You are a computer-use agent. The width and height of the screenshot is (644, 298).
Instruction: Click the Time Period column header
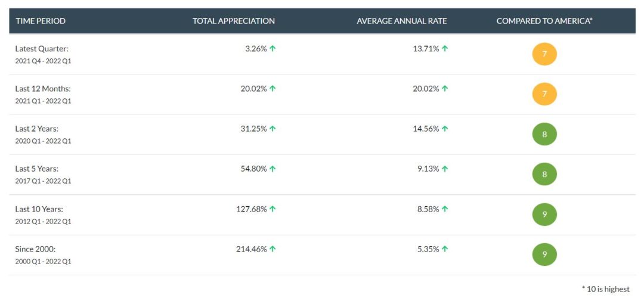pyautogui.click(x=41, y=21)
